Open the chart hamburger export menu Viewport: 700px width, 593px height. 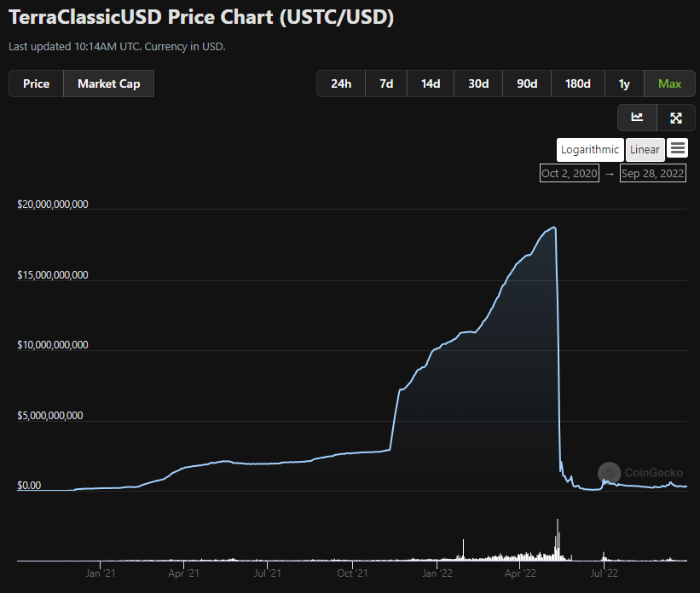coord(678,148)
